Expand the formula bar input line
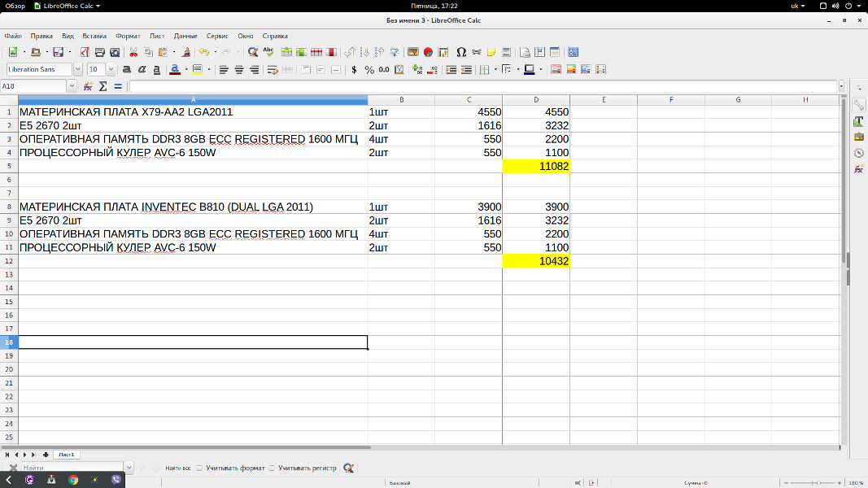868x488 pixels. pyautogui.click(x=841, y=86)
